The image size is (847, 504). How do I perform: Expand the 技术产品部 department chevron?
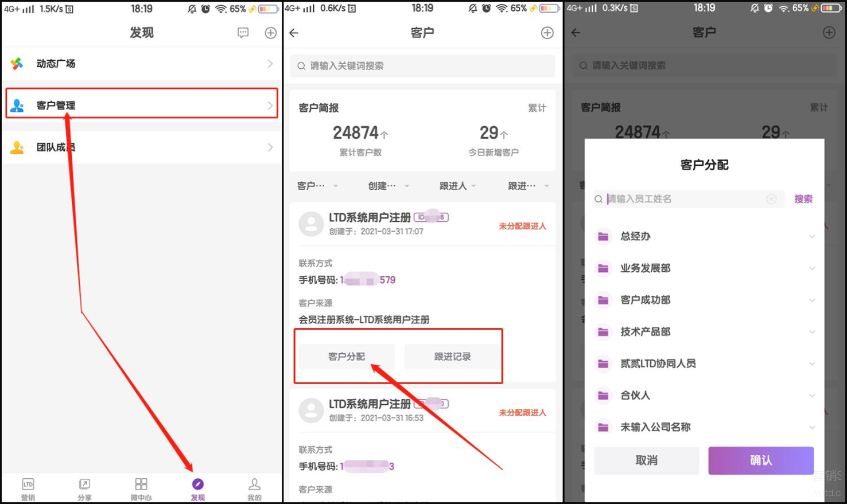(811, 332)
